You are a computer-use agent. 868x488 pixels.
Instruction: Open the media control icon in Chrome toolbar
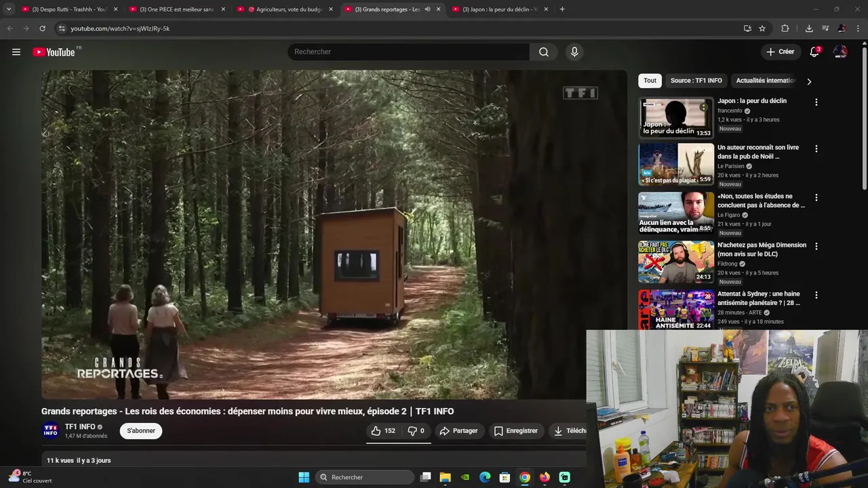pos(825,28)
